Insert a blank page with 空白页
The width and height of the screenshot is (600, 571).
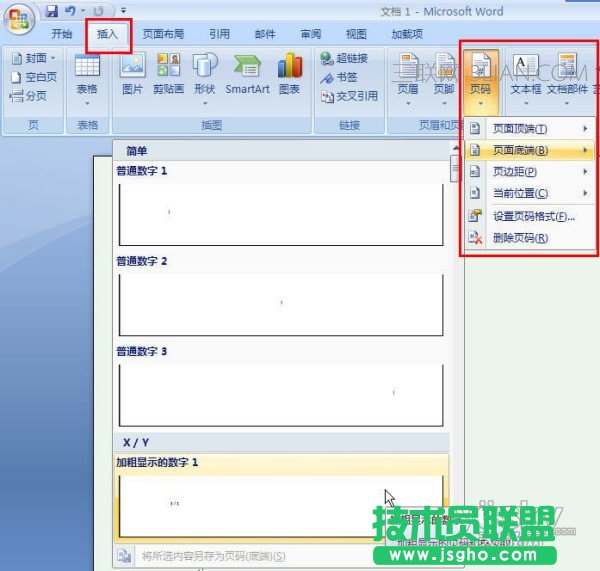(34, 77)
